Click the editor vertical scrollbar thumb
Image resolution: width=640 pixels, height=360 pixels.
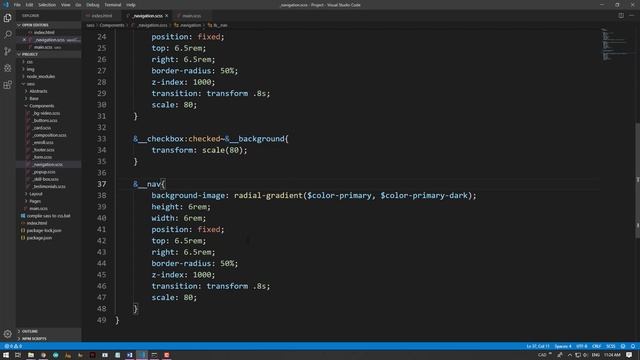[637, 180]
